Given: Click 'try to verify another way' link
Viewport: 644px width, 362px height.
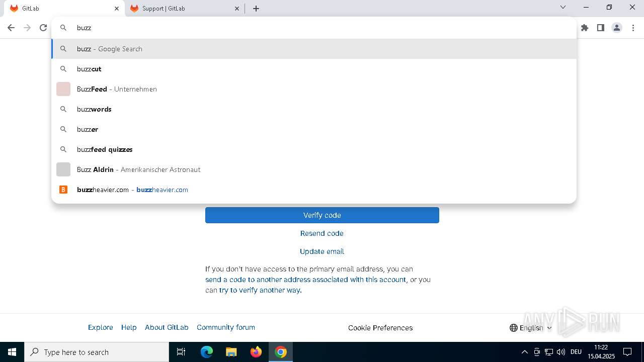Looking at the screenshot, I should 260,290.
